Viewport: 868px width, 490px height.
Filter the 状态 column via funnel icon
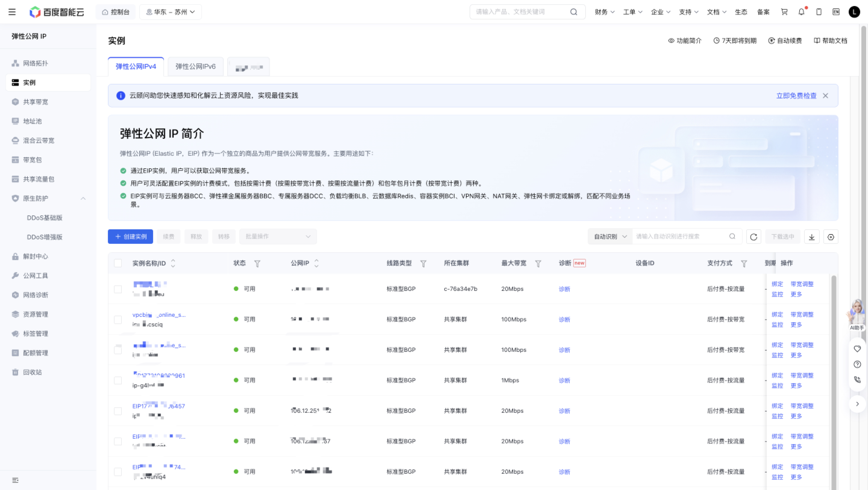click(x=257, y=264)
